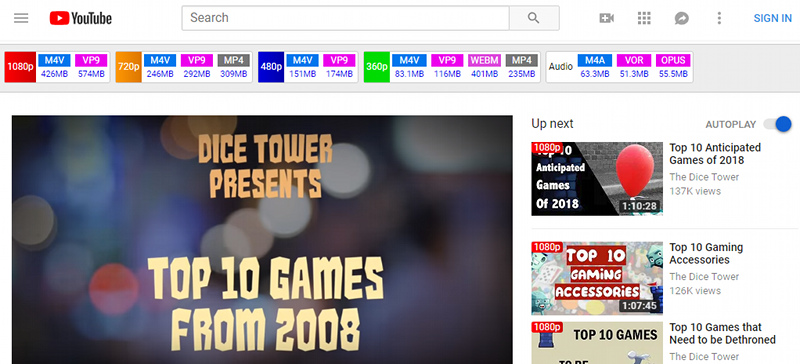Open the upload video camera icon

pyautogui.click(x=606, y=18)
